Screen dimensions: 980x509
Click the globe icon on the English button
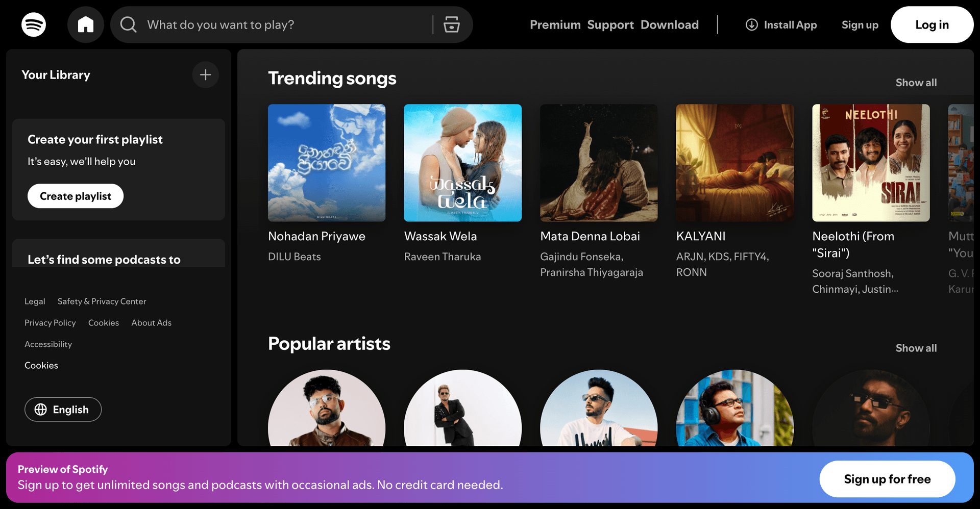40,409
